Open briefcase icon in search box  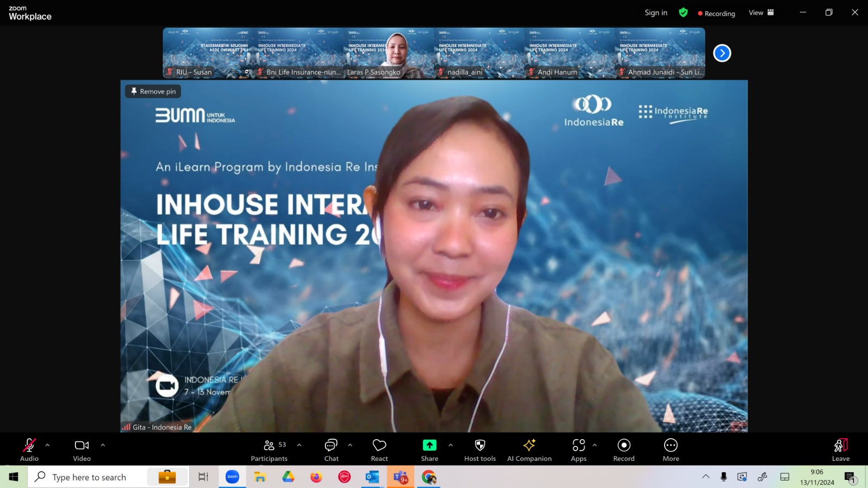[x=167, y=477]
